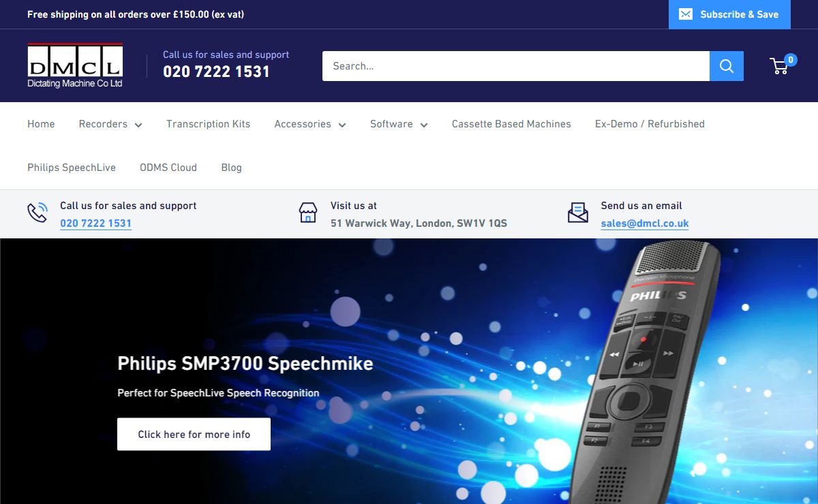Open the shopping cart icon
818x504 pixels.
(780, 66)
